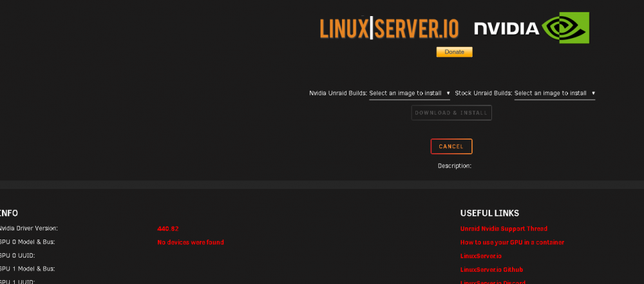This screenshot has height=284, width=644.
Task: Click the driver version value 440.82
Action: tap(167, 229)
